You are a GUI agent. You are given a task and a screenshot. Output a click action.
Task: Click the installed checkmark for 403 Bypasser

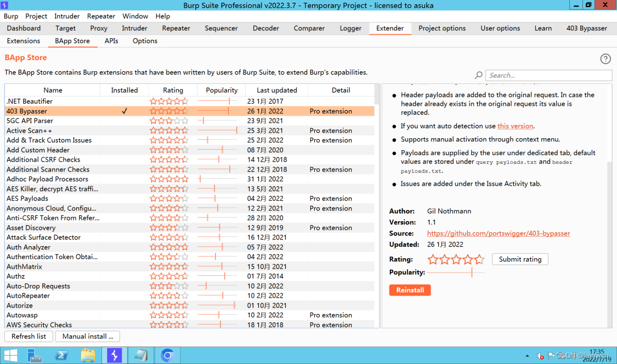pos(124,111)
